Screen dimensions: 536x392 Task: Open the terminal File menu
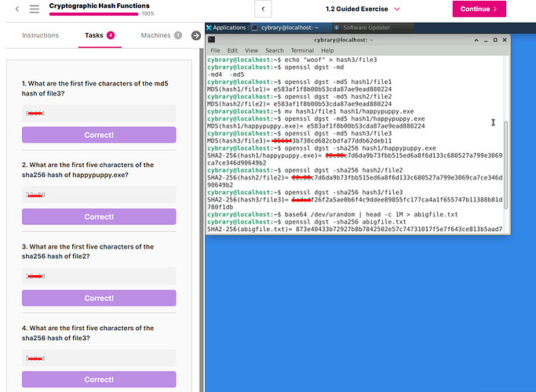[x=215, y=50]
